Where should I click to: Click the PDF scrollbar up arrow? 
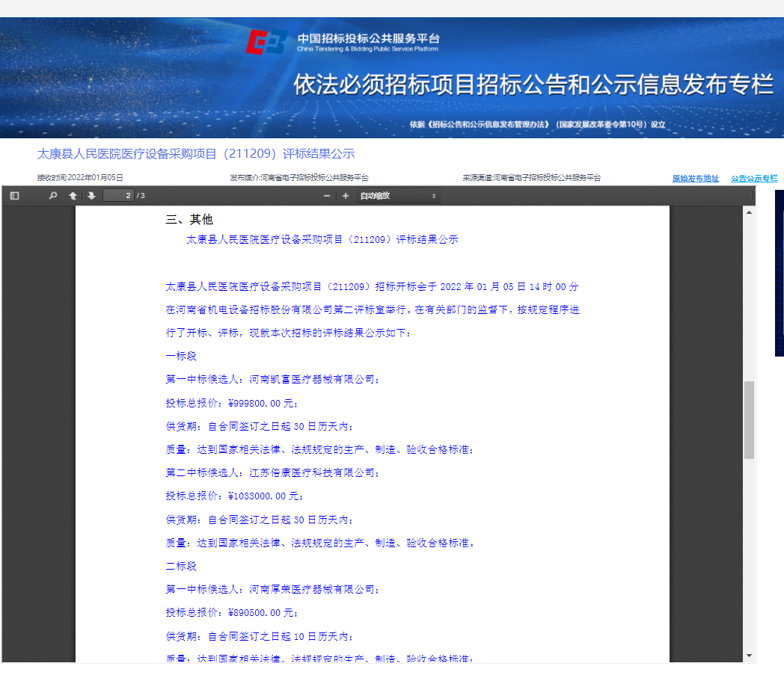click(x=749, y=212)
